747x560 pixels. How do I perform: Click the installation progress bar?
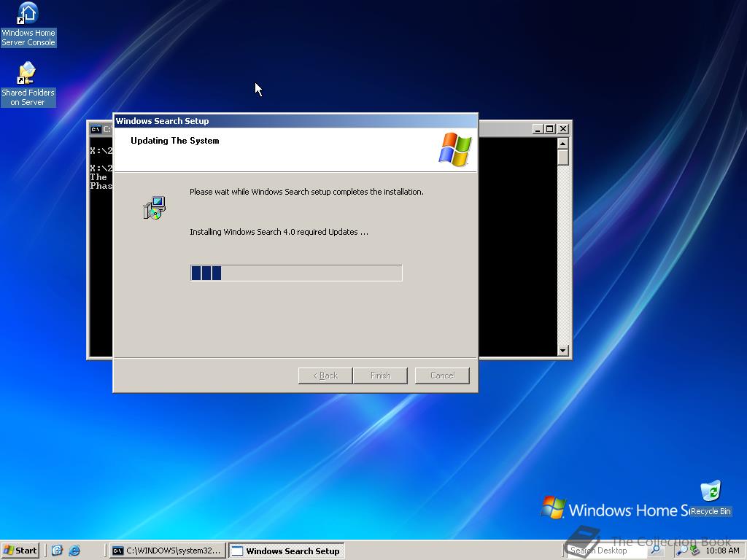click(296, 273)
